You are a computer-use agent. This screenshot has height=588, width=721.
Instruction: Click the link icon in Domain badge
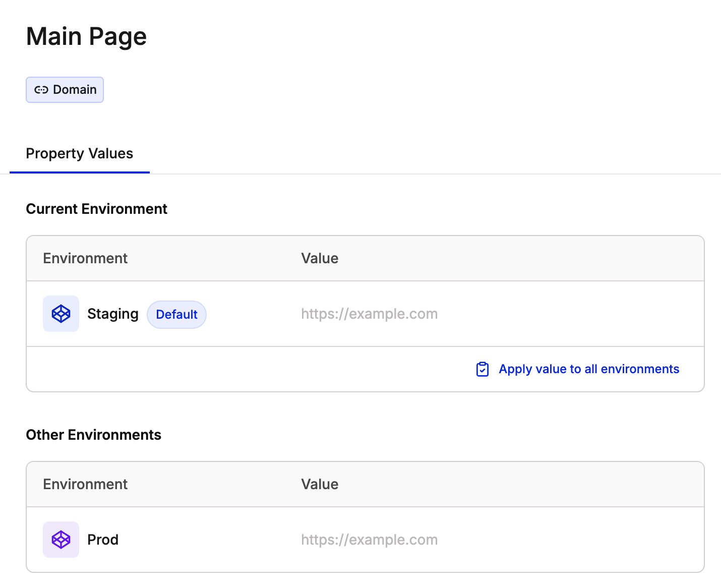tap(41, 90)
